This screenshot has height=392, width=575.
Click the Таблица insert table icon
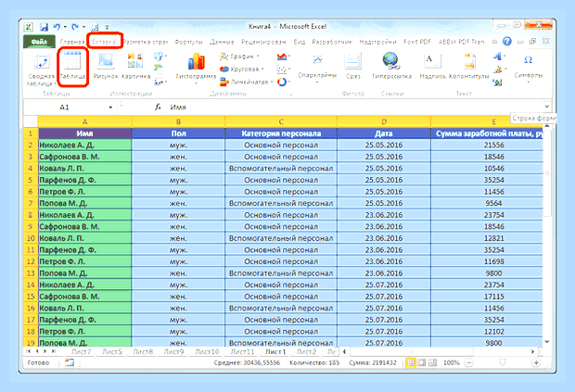tap(72, 66)
